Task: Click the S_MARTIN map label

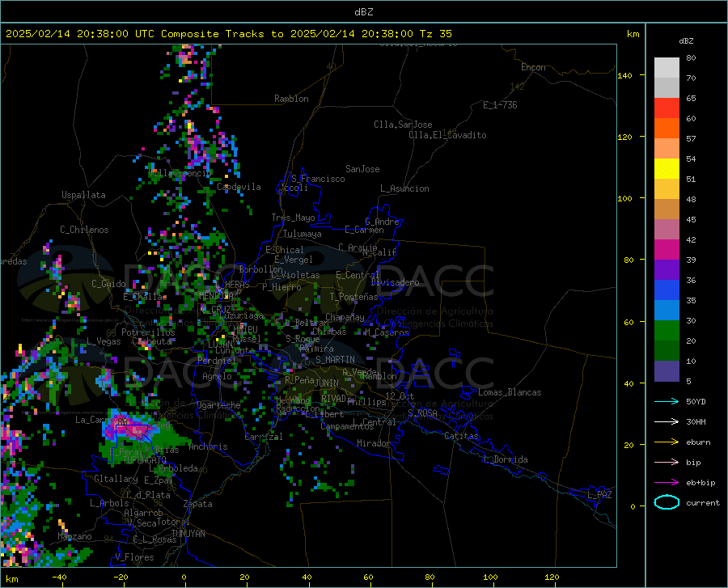Action: [x=335, y=360]
